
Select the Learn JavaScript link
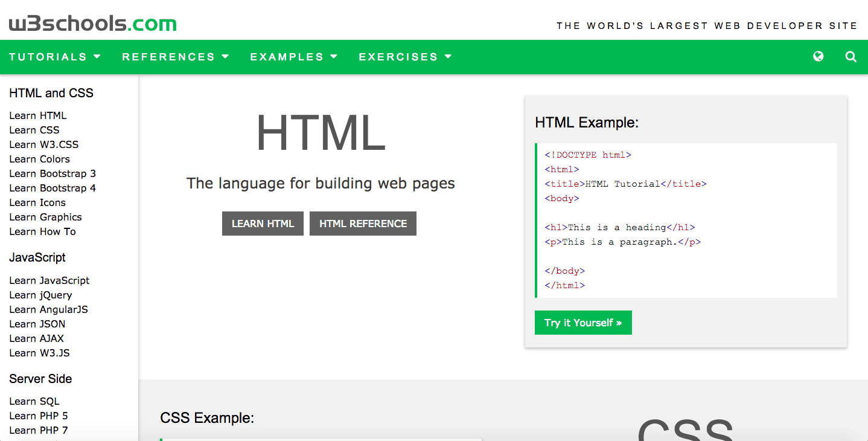coord(49,280)
